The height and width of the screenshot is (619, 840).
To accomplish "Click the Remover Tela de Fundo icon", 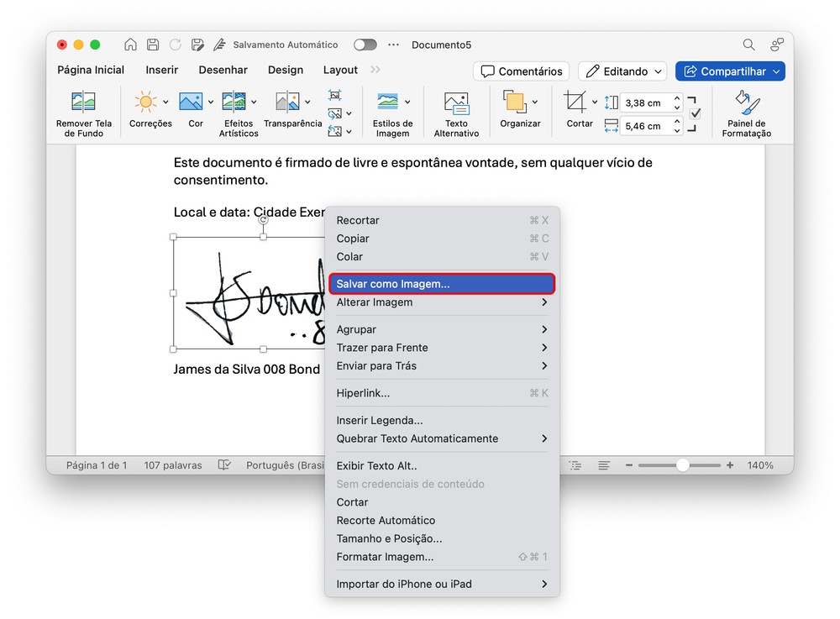I will pos(83,102).
